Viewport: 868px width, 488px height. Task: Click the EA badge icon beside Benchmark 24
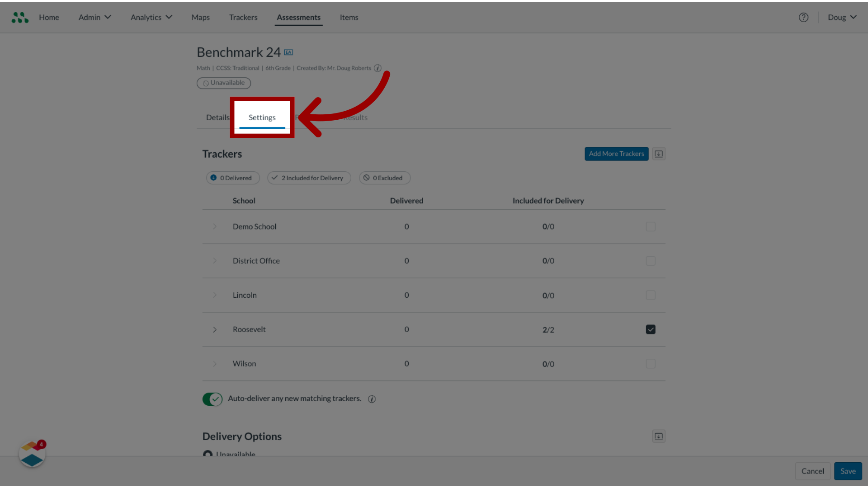(288, 52)
